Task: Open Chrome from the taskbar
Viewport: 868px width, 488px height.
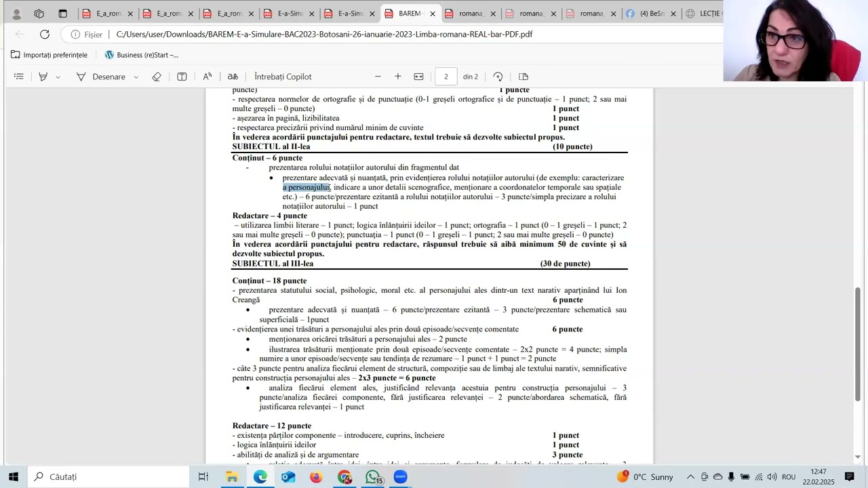Action: click(x=344, y=476)
